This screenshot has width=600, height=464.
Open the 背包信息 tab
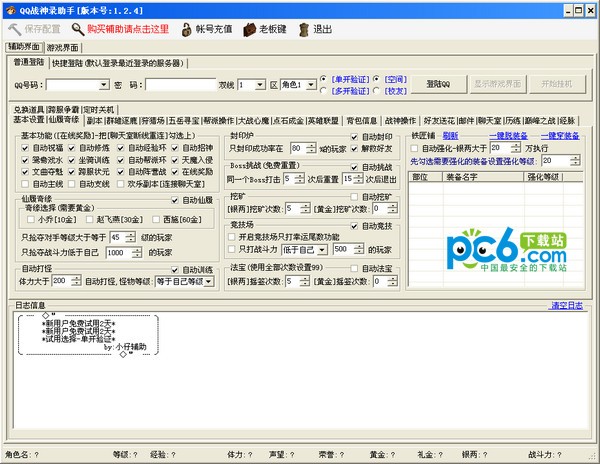coord(362,121)
